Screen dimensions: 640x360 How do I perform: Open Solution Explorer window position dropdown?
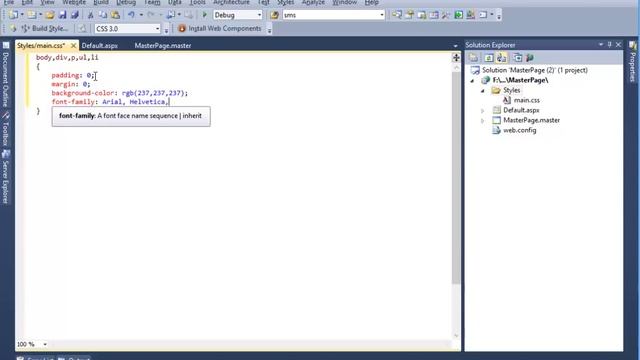(601, 44)
